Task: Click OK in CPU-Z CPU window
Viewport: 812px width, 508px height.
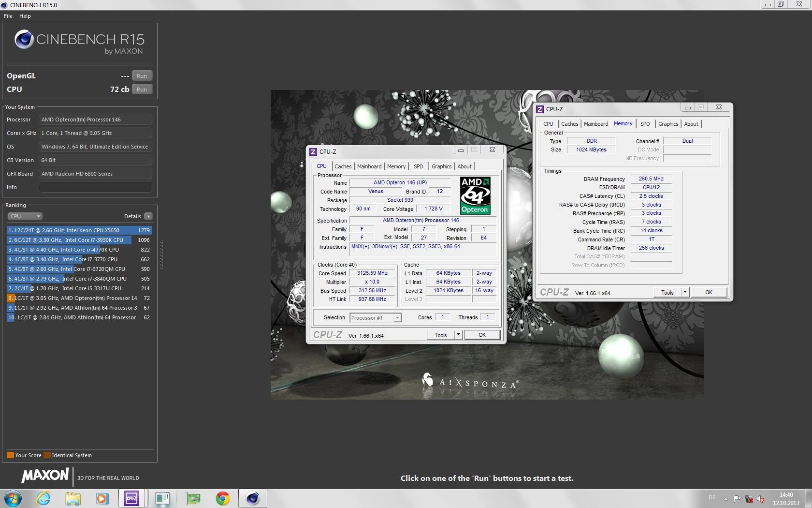Action: pos(482,335)
